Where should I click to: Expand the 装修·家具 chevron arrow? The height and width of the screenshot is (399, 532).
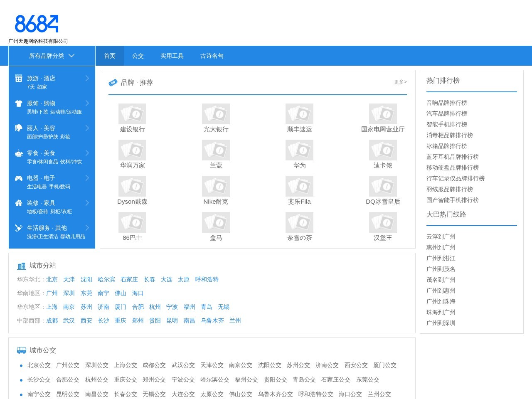click(x=87, y=203)
